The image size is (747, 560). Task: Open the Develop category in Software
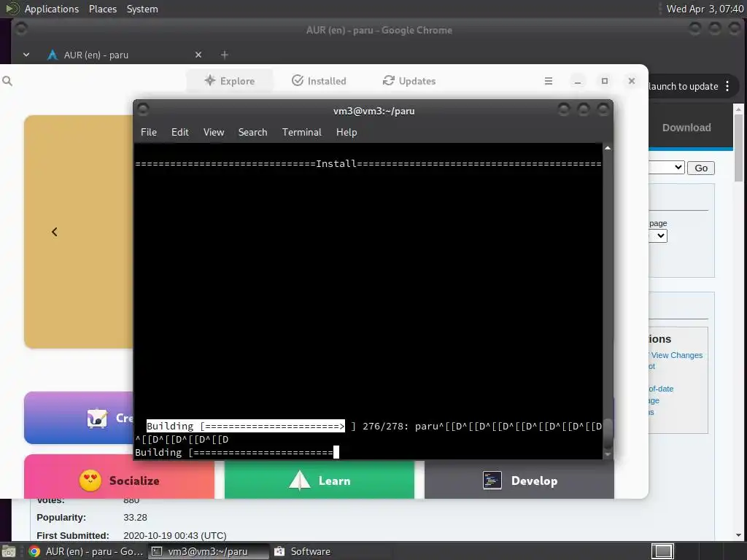tap(519, 480)
